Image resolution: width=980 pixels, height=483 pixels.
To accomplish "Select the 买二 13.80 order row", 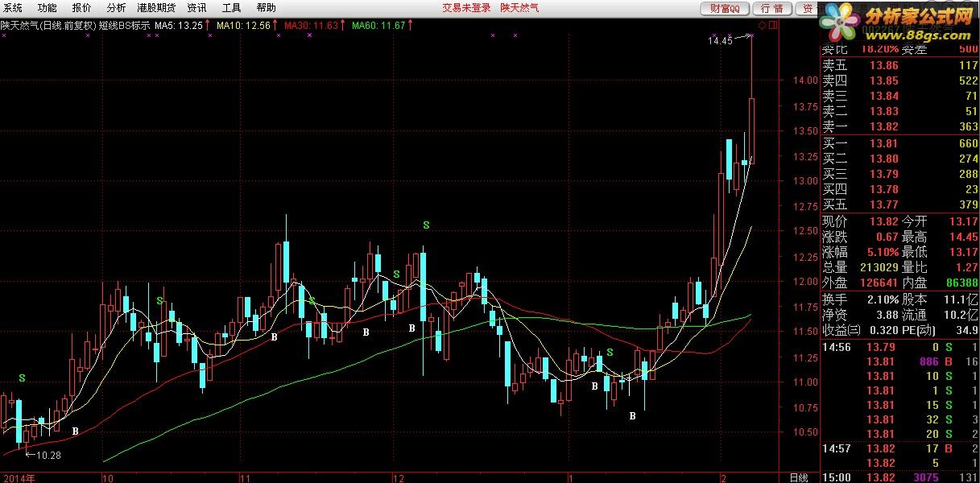I will click(900, 159).
